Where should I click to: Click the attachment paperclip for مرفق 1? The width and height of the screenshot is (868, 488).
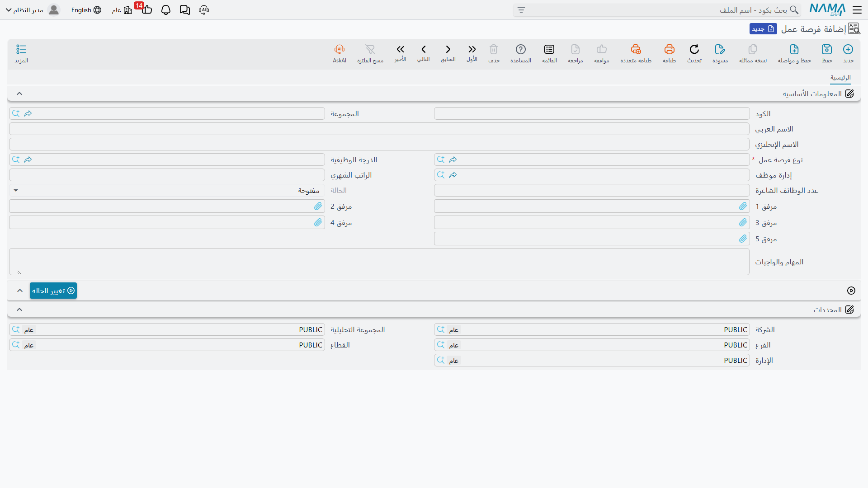(743, 206)
